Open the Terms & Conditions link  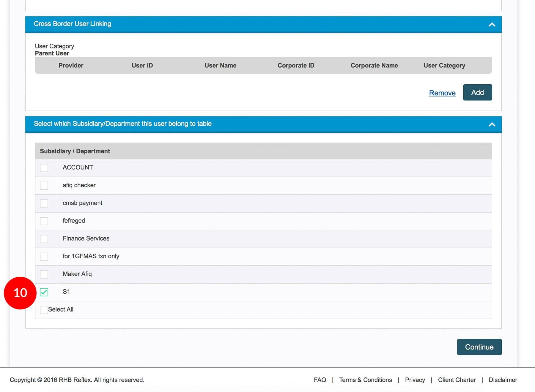[x=365, y=380]
